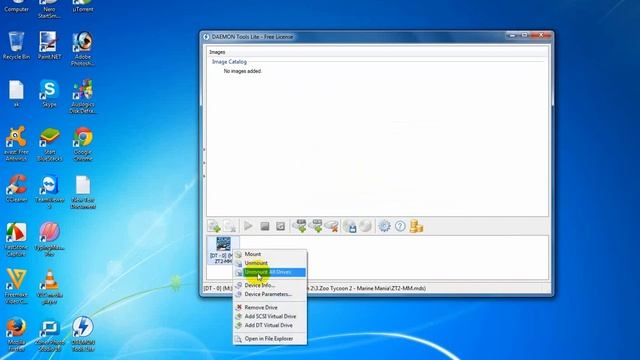Viewport: 640px width, 360px height.
Task: Open Preferences via the gear icon
Action: pyautogui.click(x=384, y=226)
